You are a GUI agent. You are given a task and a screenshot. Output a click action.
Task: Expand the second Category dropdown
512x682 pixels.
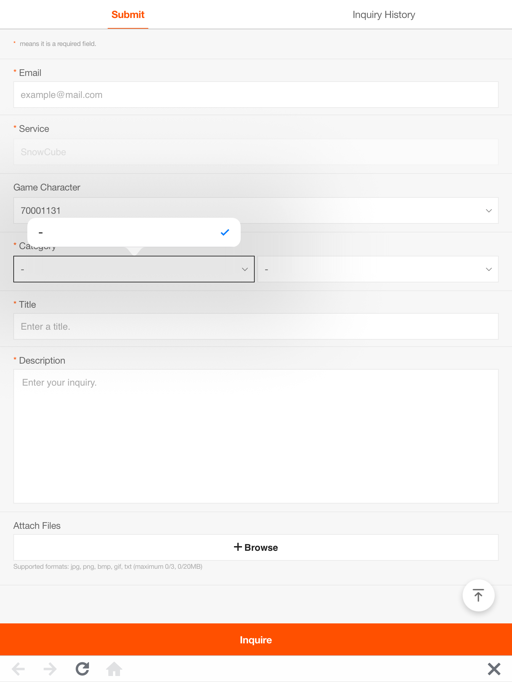tap(378, 269)
